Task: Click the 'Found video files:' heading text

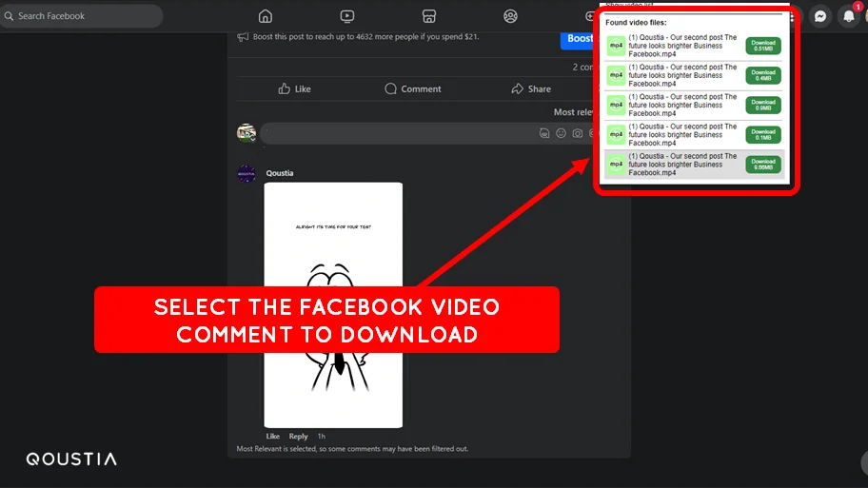Action: (636, 23)
